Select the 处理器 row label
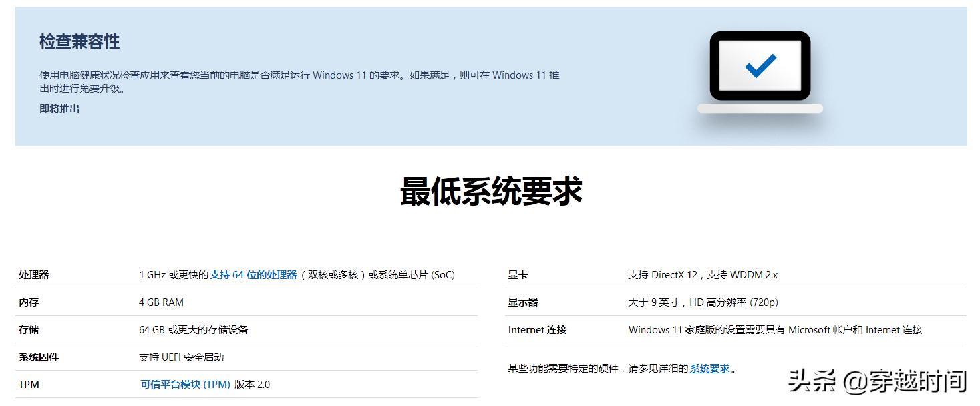This screenshot has width=980, height=406. [34, 274]
